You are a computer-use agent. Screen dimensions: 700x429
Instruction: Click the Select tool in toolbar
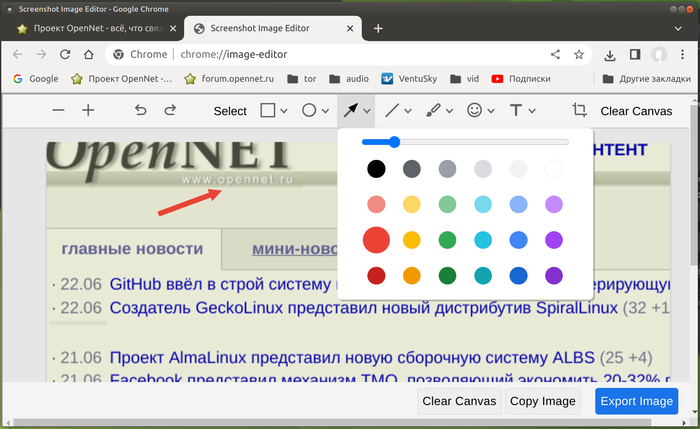[230, 111]
